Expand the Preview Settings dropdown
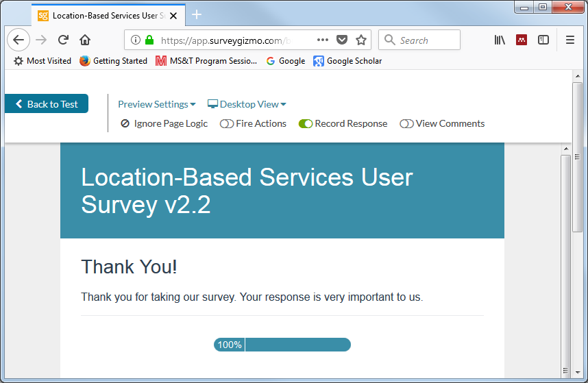Viewport: 588px width, 383px height. pyautogui.click(x=157, y=104)
